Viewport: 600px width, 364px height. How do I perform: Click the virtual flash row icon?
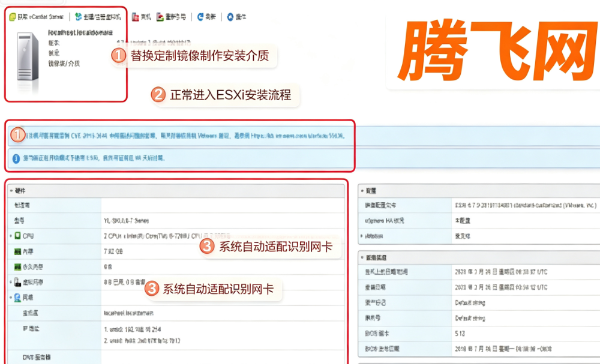pyautogui.click(x=17, y=282)
